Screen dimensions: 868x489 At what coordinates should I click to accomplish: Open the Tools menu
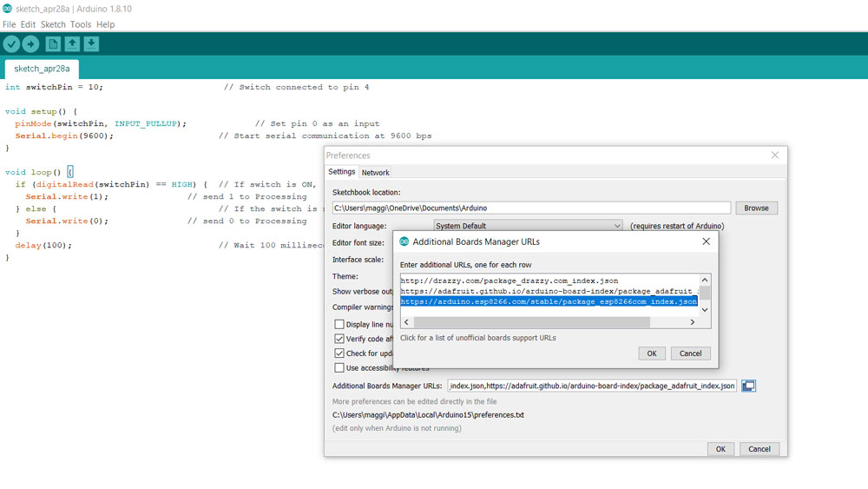point(80,24)
